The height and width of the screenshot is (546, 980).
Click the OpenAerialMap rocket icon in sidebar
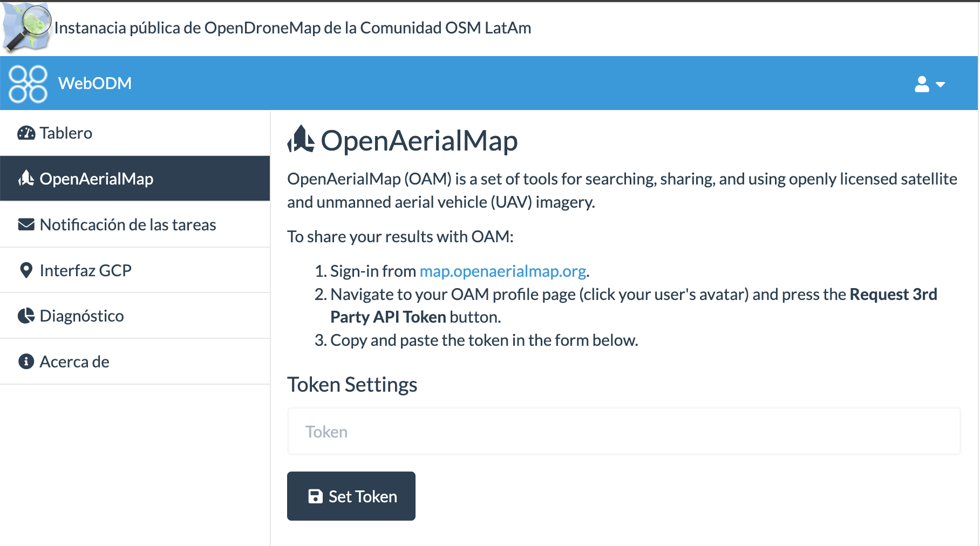[x=26, y=179]
